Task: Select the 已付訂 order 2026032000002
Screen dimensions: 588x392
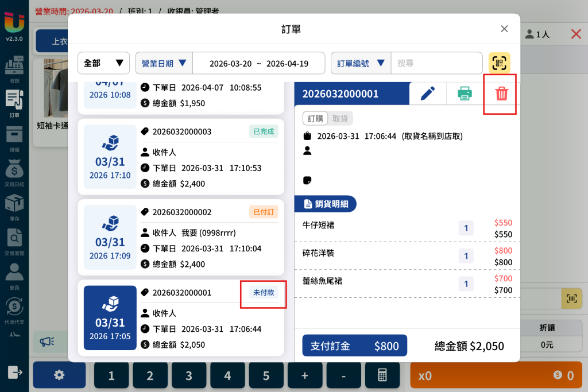Action: click(x=181, y=237)
